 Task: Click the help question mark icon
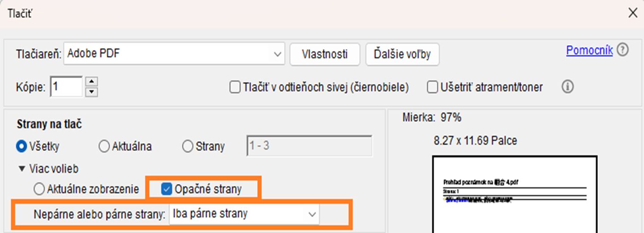623,50
